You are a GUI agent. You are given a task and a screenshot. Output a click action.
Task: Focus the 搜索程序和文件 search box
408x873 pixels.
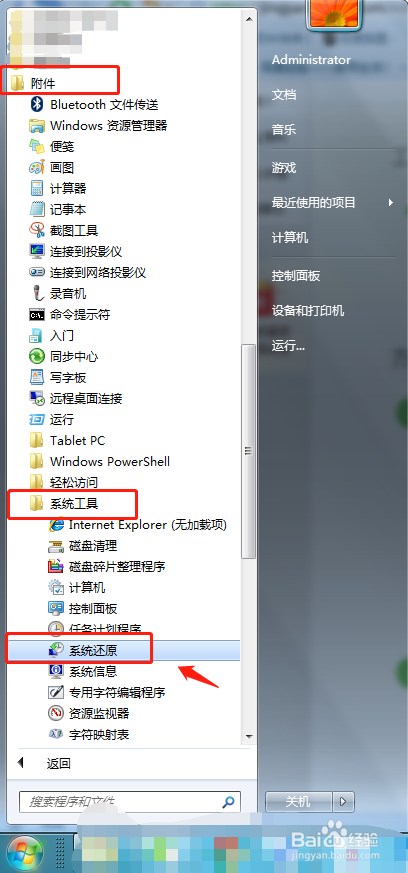pyautogui.click(x=130, y=802)
